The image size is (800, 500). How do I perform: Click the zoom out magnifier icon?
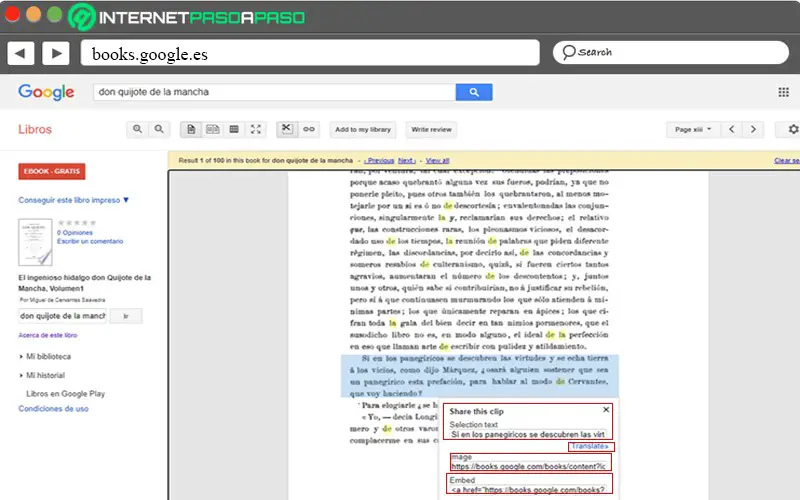(159, 129)
